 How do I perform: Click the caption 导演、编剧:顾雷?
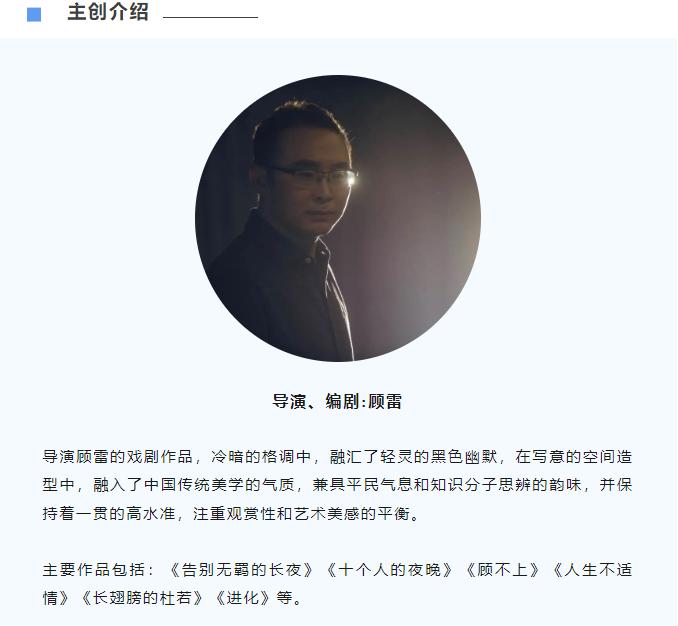pos(337,401)
